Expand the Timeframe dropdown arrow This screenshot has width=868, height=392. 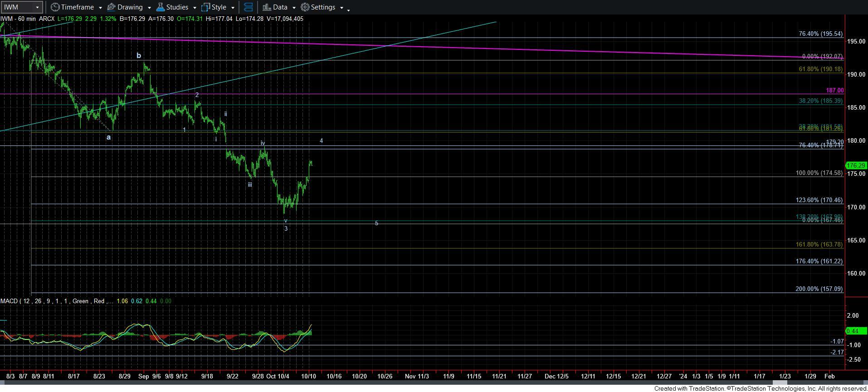pyautogui.click(x=100, y=8)
